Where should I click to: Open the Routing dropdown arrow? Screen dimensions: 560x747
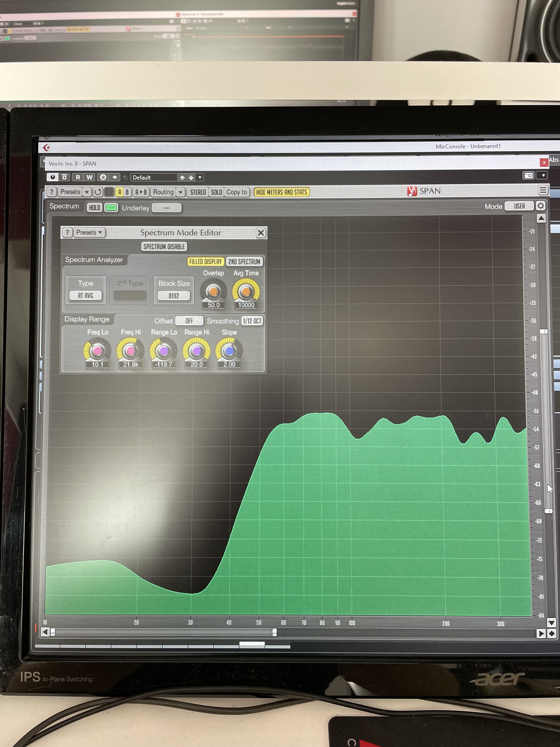click(181, 192)
